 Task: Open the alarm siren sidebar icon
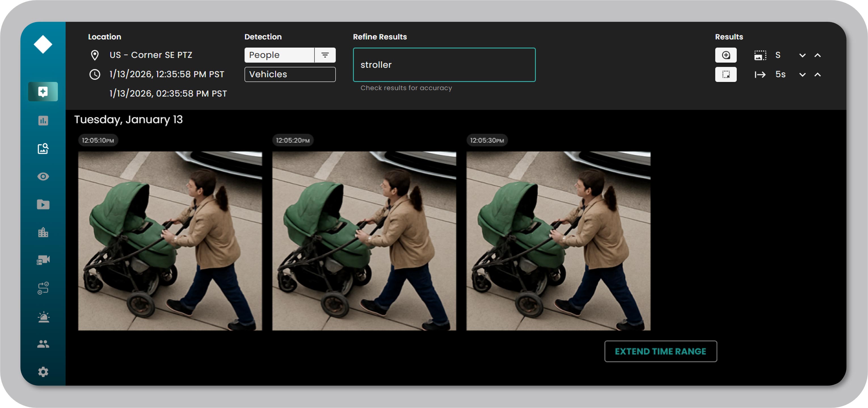coord(43,317)
